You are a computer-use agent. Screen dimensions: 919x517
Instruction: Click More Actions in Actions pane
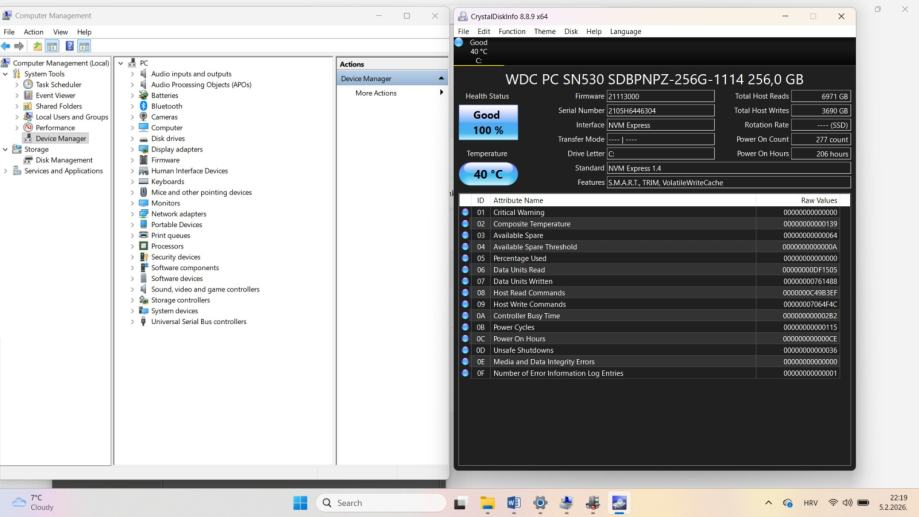[376, 93]
